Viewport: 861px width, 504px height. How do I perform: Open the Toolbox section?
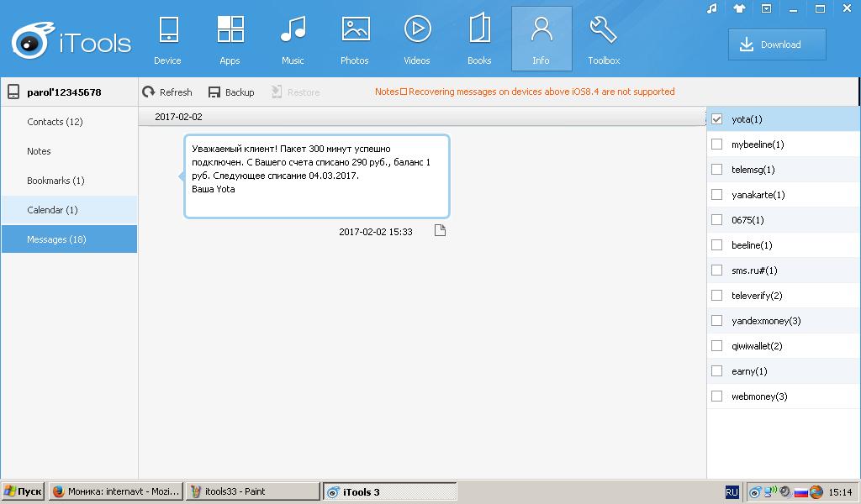click(x=604, y=39)
